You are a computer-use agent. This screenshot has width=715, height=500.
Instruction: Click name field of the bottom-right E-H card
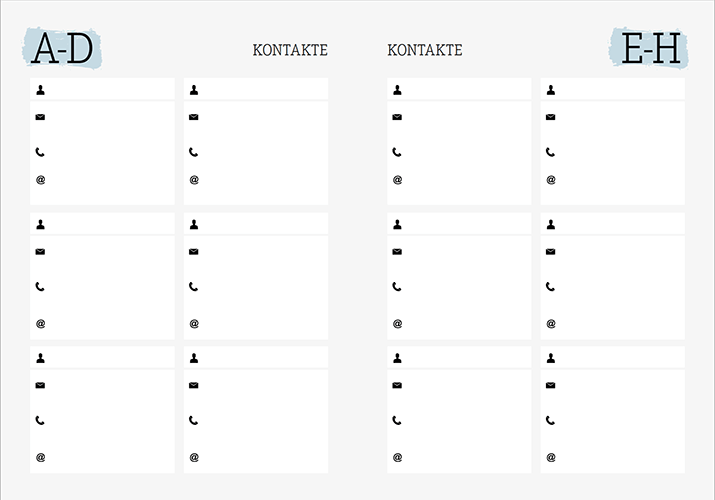click(x=613, y=357)
